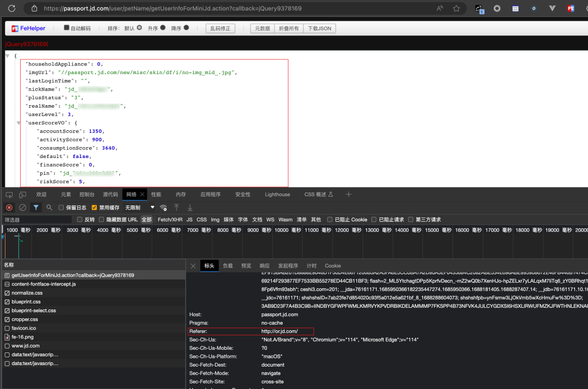Open network search with magnifier icon
The width and height of the screenshot is (588, 389).
[x=49, y=208]
